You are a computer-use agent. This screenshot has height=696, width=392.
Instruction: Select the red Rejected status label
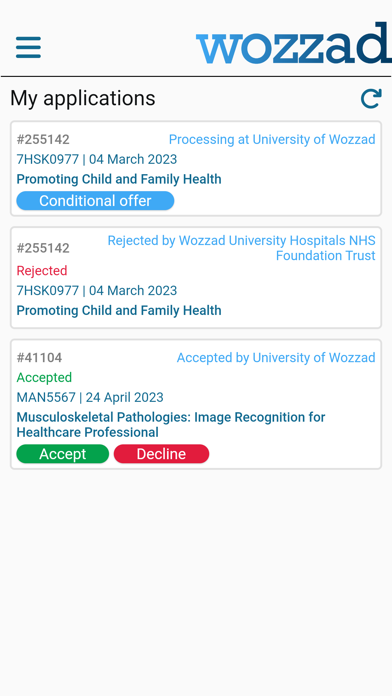click(42, 271)
